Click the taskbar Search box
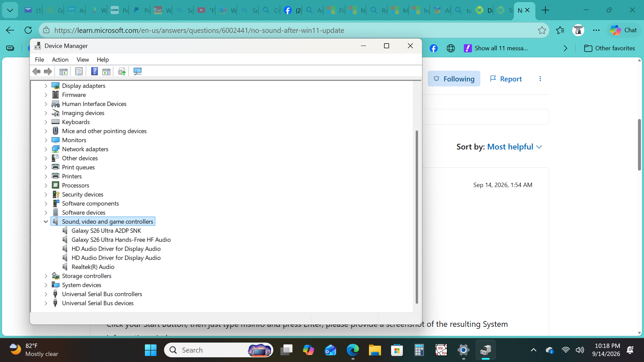 pos(218,350)
